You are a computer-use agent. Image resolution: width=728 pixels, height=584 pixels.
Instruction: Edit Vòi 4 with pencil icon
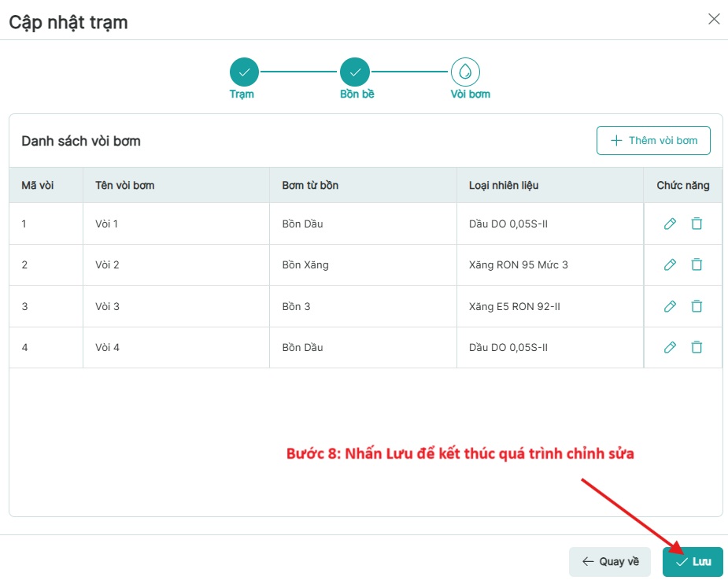670,347
